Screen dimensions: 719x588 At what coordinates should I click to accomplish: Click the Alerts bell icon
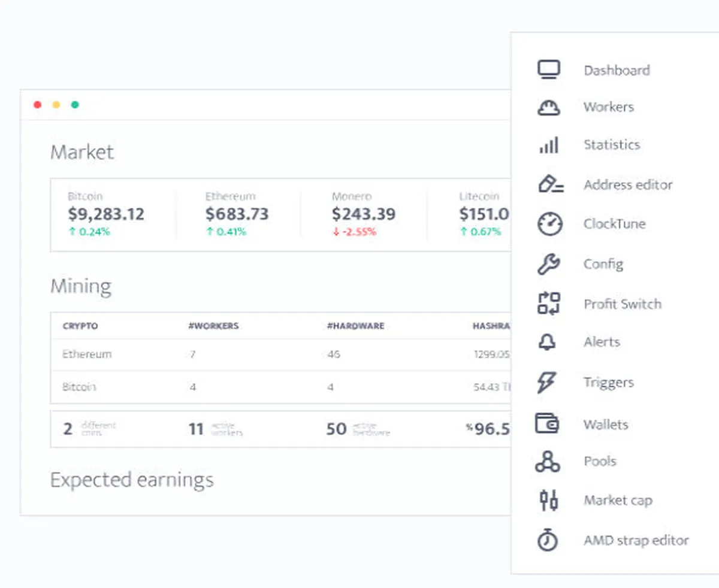(x=548, y=342)
